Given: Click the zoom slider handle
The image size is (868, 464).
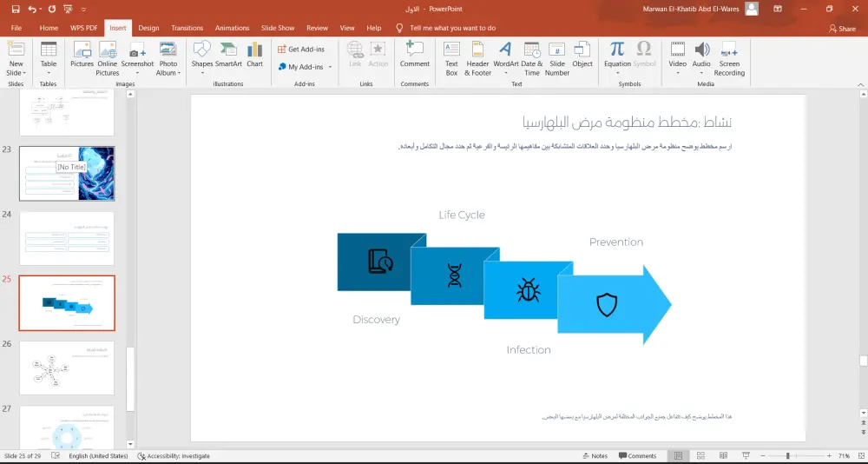Looking at the screenshot, I should [787, 455].
